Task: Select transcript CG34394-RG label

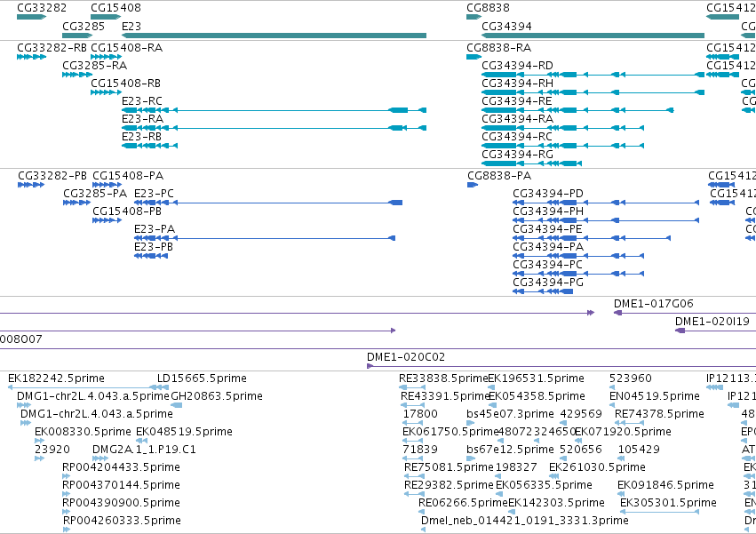Action: 517,155
